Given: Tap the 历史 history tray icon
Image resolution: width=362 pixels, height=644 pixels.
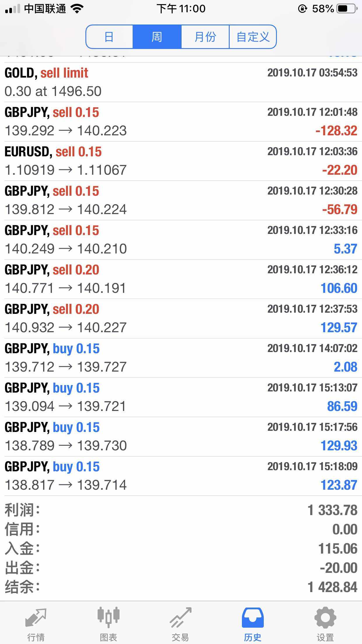Looking at the screenshot, I should tap(253, 618).
